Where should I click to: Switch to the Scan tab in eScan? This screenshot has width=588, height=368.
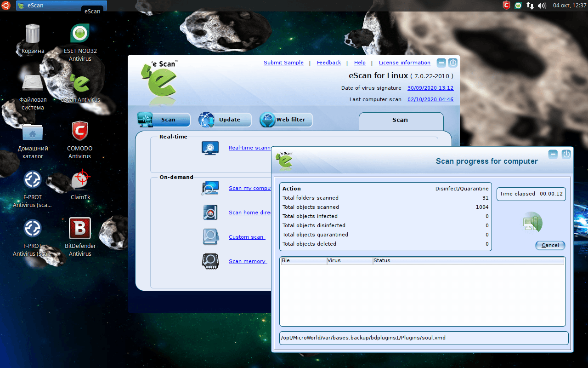tap(164, 120)
